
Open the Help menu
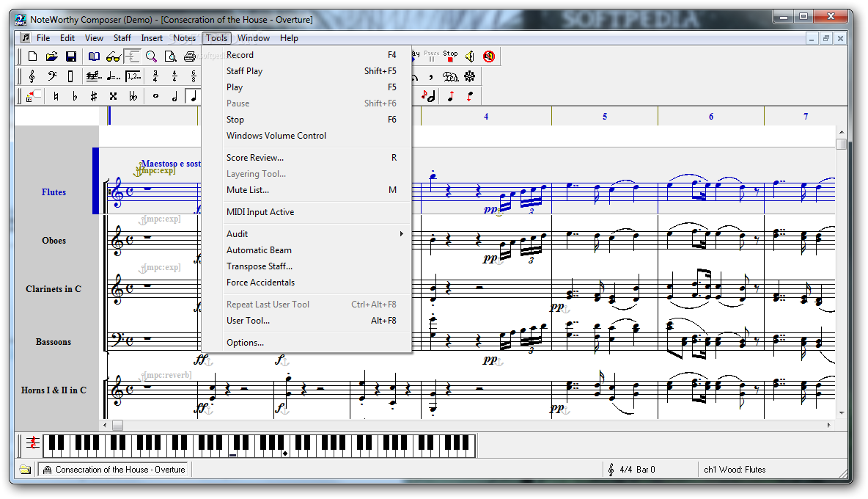(x=289, y=37)
